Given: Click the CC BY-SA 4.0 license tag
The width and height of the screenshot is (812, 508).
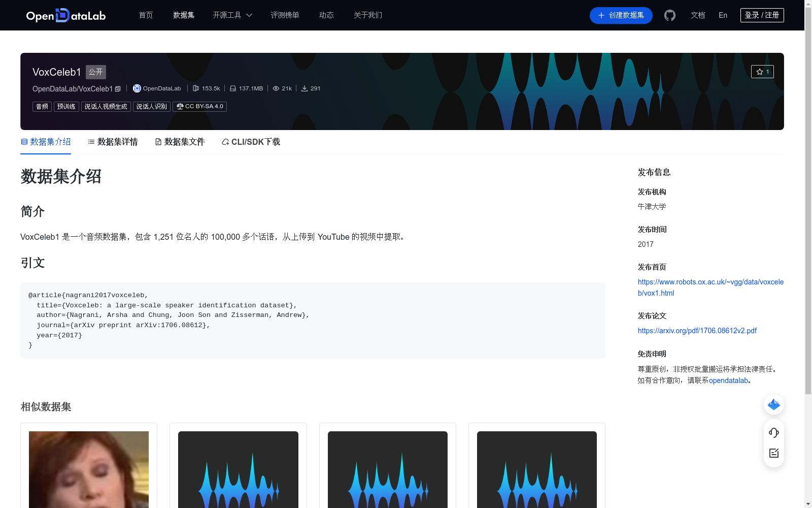Looking at the screenshot, I should tap(199, 106).
